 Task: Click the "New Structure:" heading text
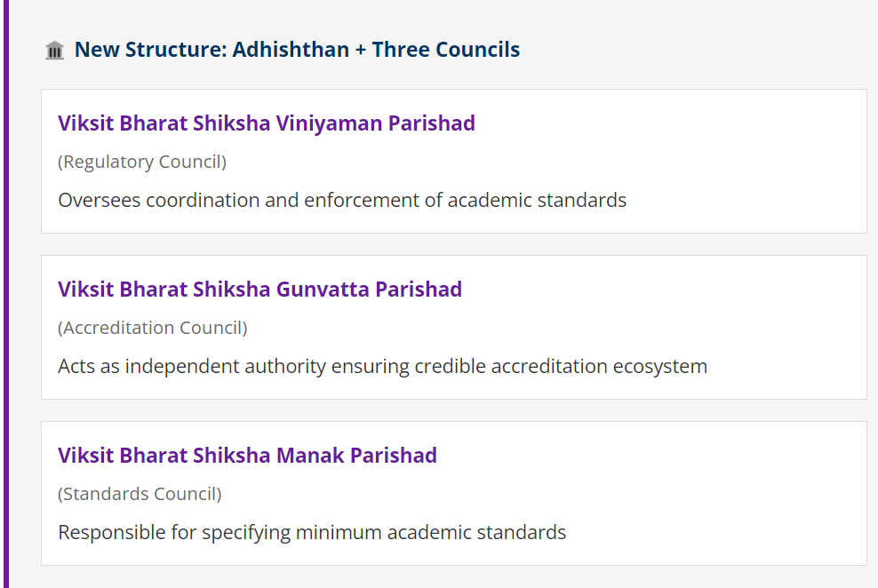click(x=150, y=50)
